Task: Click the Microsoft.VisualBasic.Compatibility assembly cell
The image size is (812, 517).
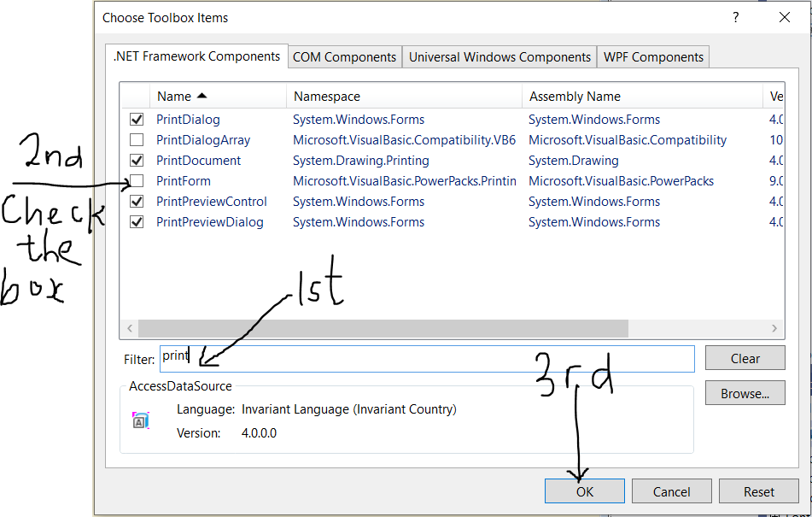Action: [627, 140]
